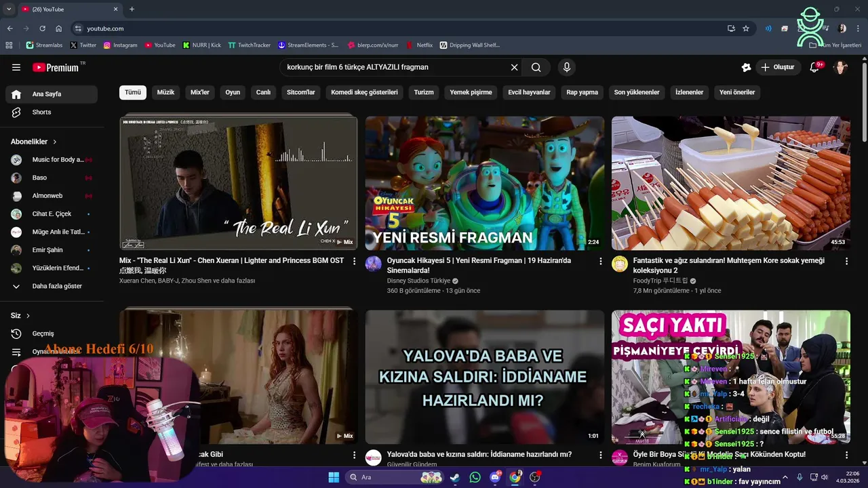Open The Real Li Xun mix thumbnail

(239, 183)
